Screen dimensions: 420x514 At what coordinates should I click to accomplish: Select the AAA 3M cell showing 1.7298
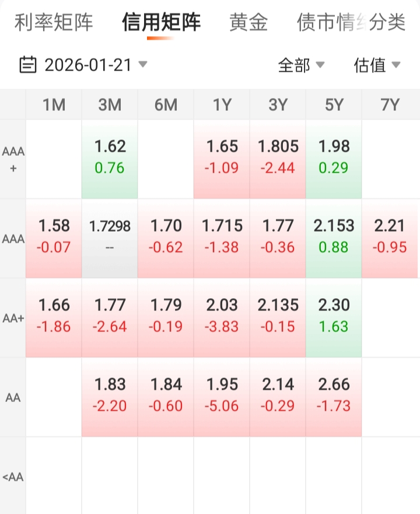110,236
